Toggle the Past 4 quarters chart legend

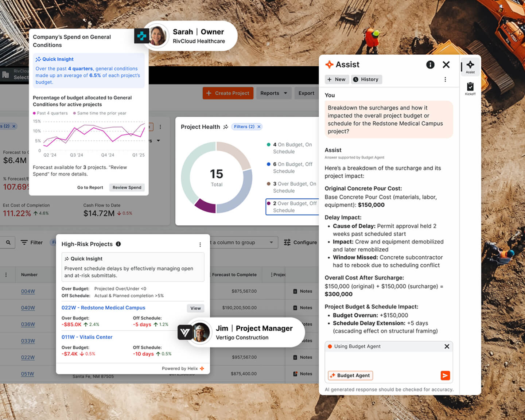point(50,113)
